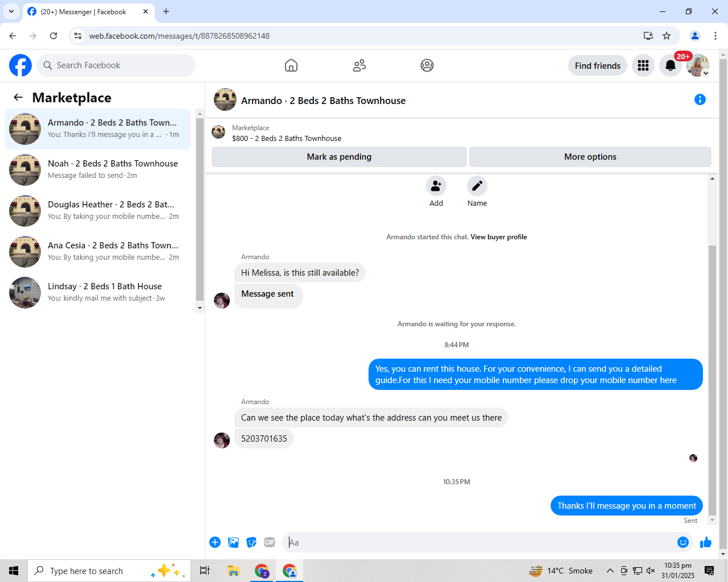Open Task View on the taskbar
The height and width of the screenshot is (582, 728).
point(205,571)
